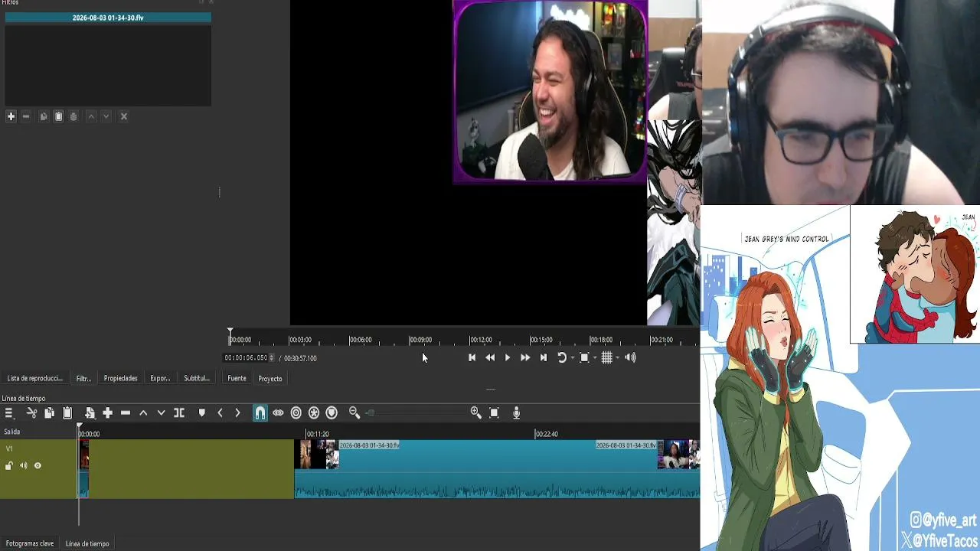
Task: Rewind the player playback
Action: coord(490,357)
